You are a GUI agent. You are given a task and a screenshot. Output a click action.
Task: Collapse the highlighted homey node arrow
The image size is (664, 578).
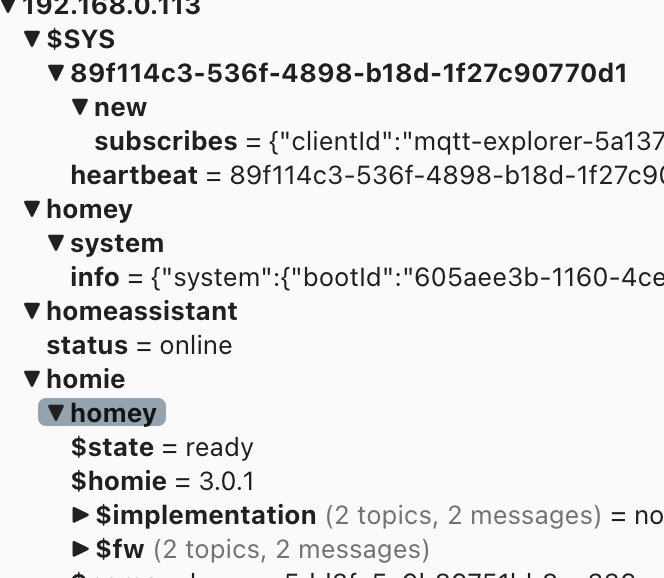pos(56,412)
